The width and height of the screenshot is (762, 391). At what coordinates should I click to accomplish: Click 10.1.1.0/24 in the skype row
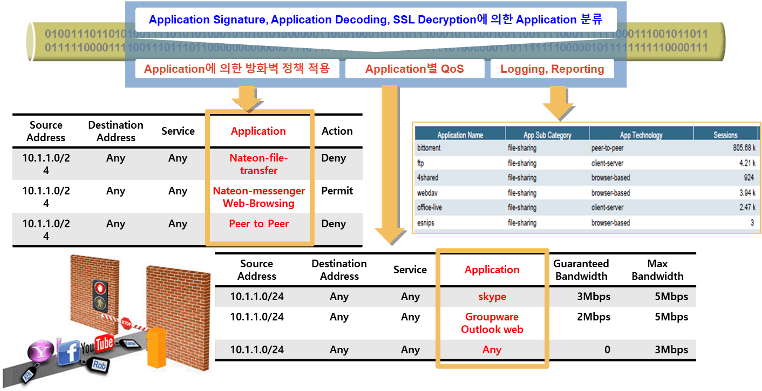pyautogui.click(x=257, y=296)
